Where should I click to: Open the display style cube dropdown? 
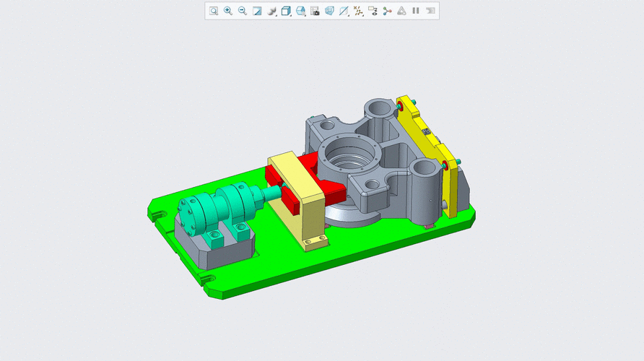(286, 11)
